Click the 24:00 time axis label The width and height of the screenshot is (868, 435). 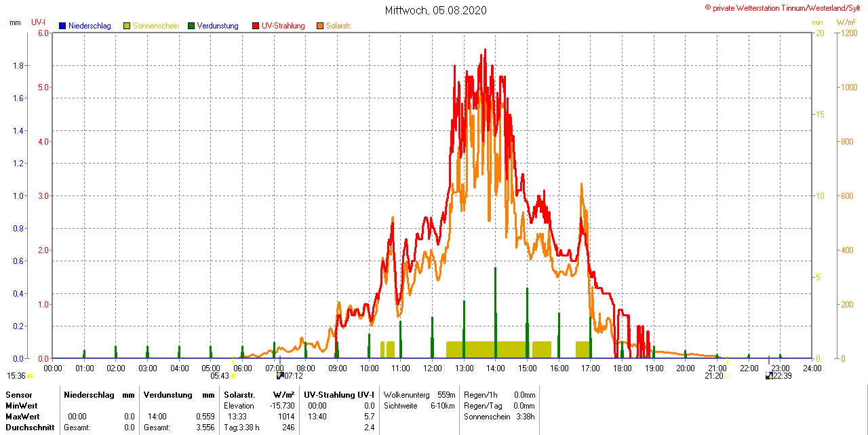click(812, 368)
